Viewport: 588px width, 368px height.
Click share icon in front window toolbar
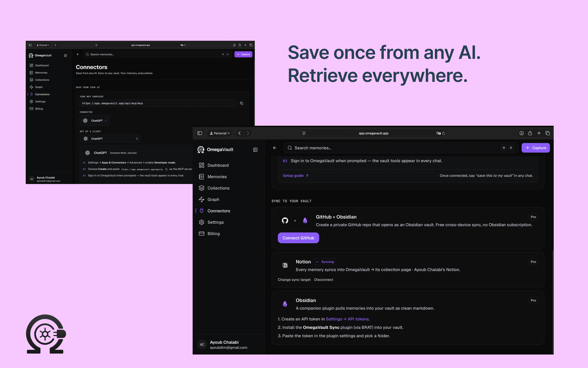(530, 133)
